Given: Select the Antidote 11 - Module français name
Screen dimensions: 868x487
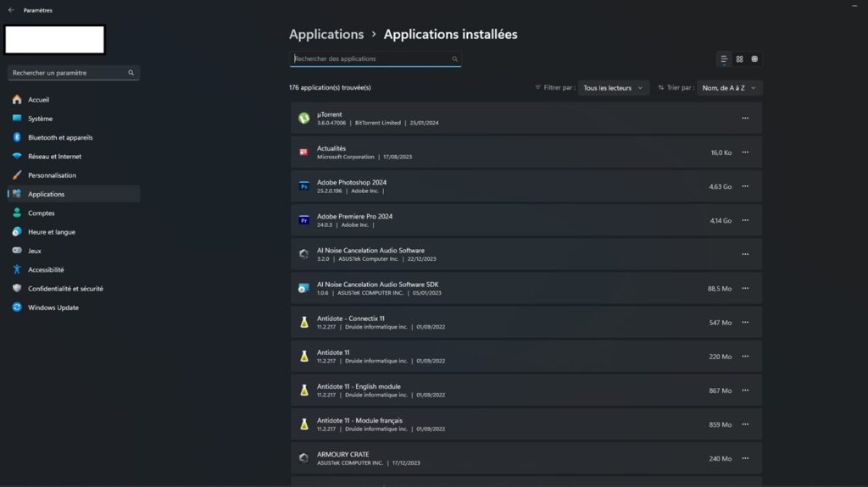Looking at the screenshot, I should [x=359, y=421].
